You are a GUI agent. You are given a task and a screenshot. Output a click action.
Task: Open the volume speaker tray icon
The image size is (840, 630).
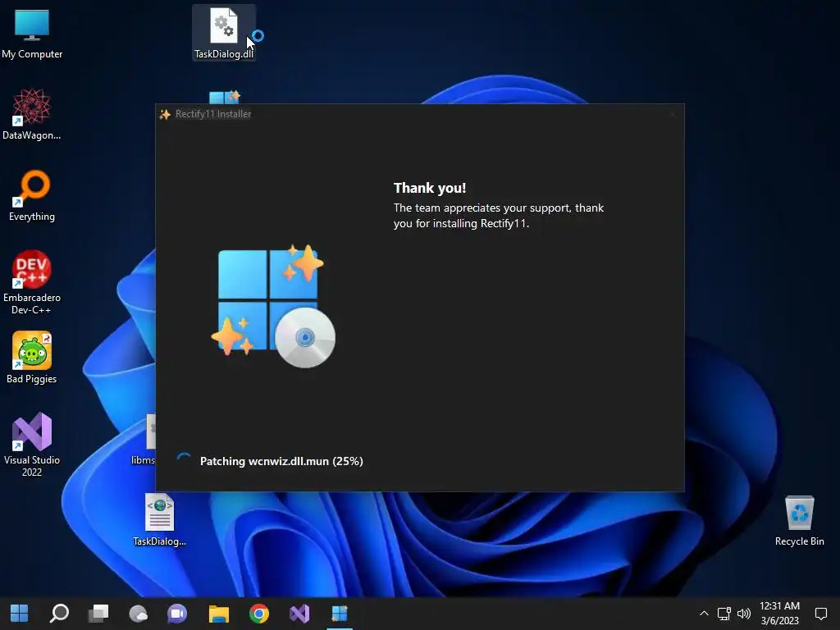pyautogui.click(x=744, y=614)
